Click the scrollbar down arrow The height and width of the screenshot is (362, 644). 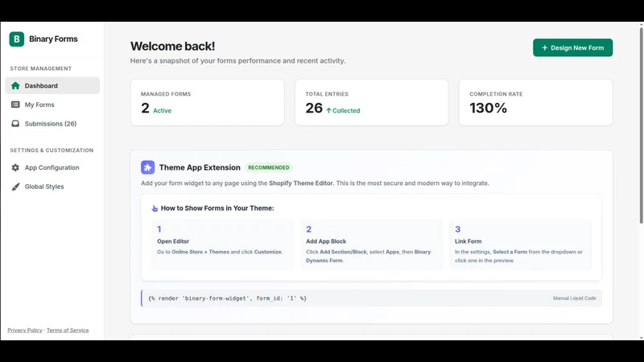coord(641,337)
